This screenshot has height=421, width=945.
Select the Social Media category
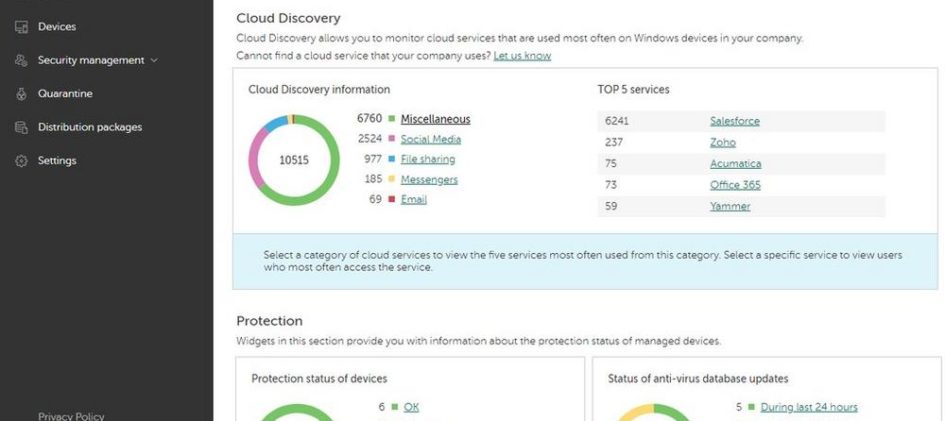coord(430,139)
